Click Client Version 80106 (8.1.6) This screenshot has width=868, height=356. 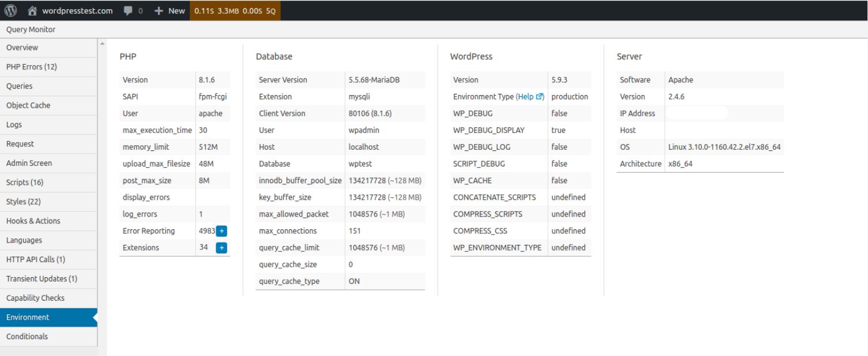click(370, 113)
